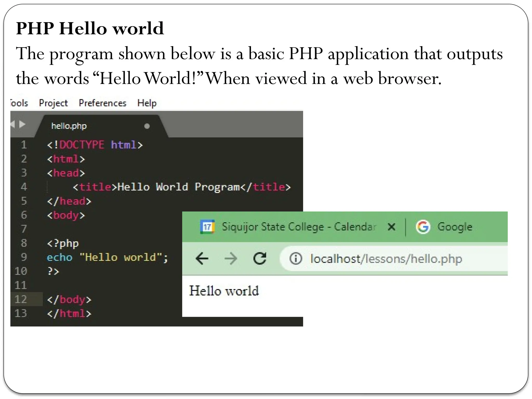Screen dimensions: 532x399
Task: Open the Preferences menu
Action: [103, 103]
